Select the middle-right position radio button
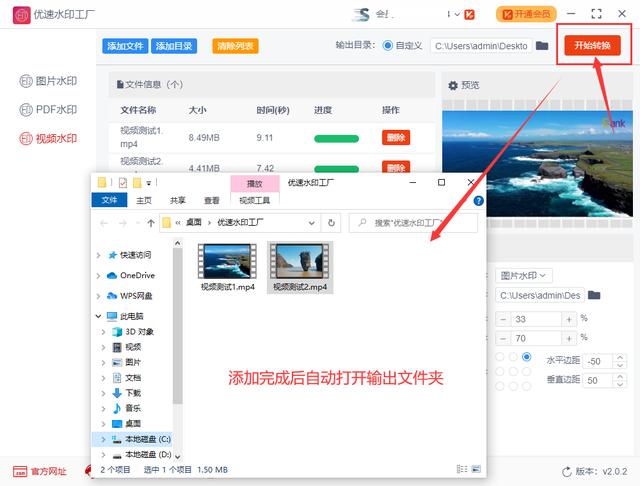 [x=527, y=371]
